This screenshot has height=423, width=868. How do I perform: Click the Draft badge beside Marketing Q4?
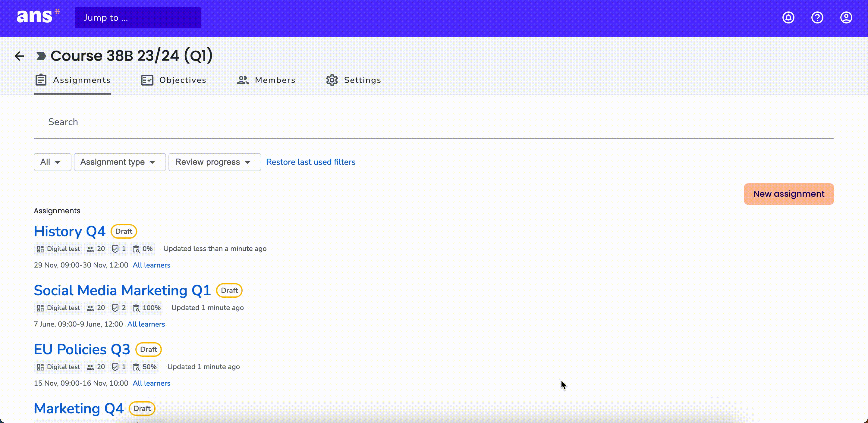[x=142, y=409]
